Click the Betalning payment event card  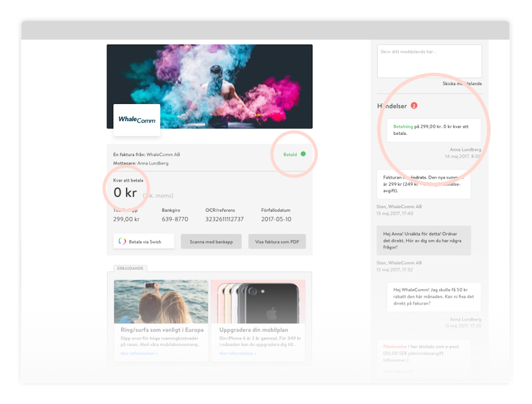pos(434,130)
